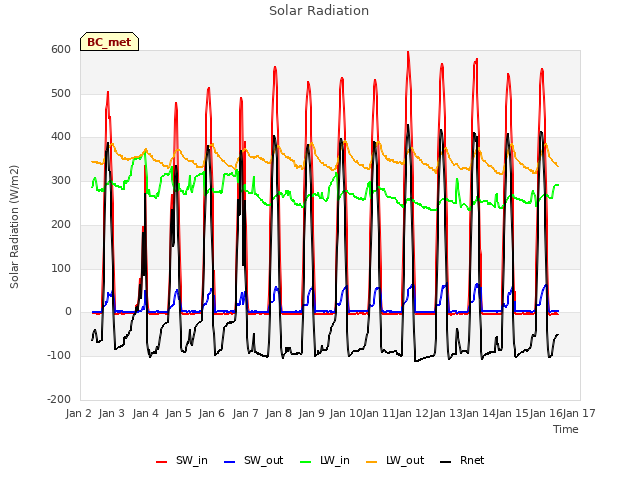Click the Jan 3 tick label
This screenshot has width=640, height=480.
(x=112, y=413)
